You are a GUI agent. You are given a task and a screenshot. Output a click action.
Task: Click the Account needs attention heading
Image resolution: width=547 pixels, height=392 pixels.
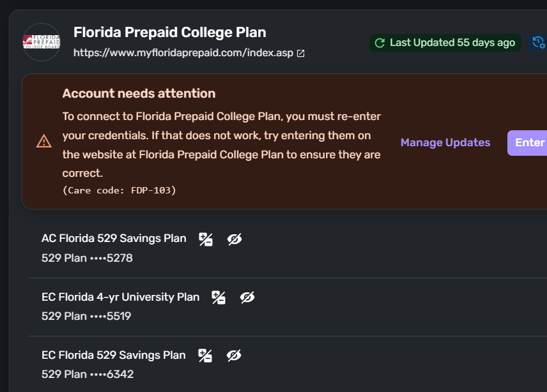click(139, 93)
